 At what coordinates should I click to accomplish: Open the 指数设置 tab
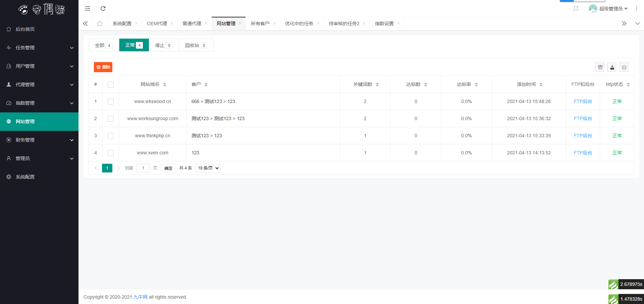(384, 23)
